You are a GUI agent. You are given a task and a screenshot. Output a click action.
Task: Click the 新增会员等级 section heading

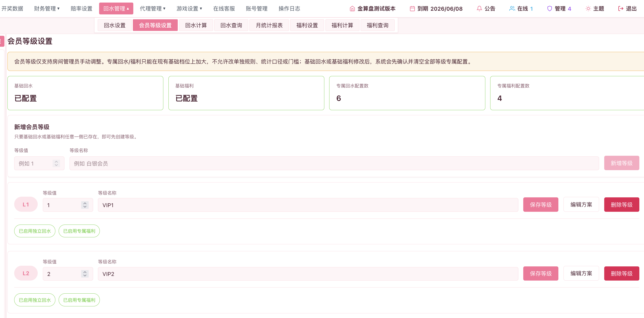(32, 127)
